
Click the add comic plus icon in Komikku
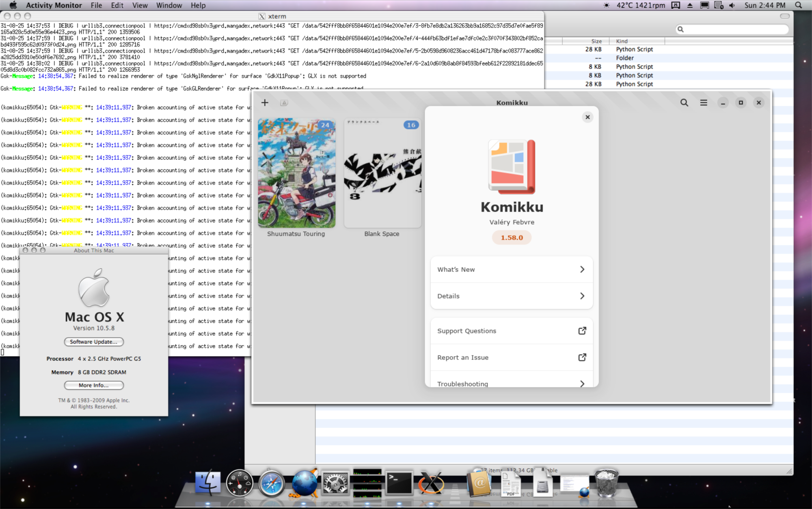click(265, 103)
